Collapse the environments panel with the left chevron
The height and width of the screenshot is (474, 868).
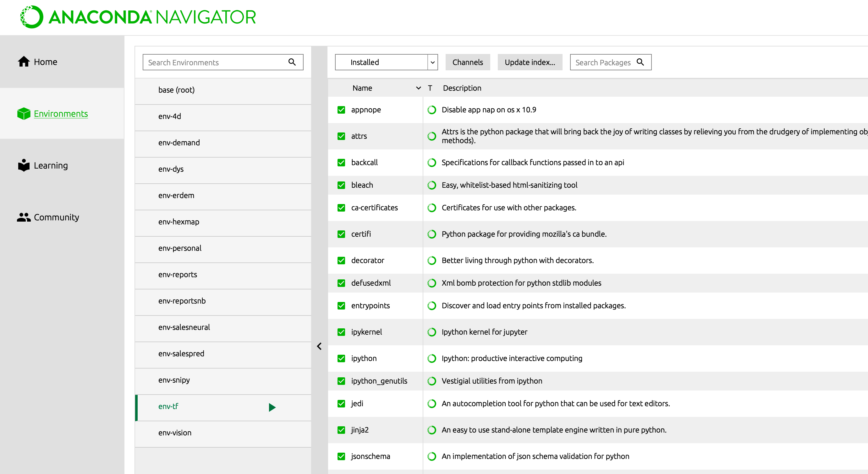(x=319, y=346)
